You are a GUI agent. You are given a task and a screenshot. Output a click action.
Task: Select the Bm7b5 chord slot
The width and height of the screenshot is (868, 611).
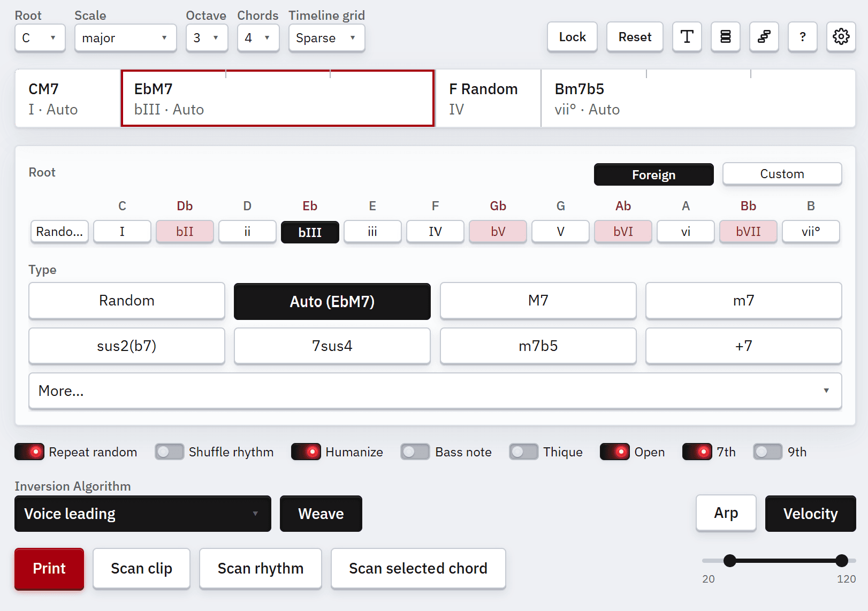[x=698, y=98]
